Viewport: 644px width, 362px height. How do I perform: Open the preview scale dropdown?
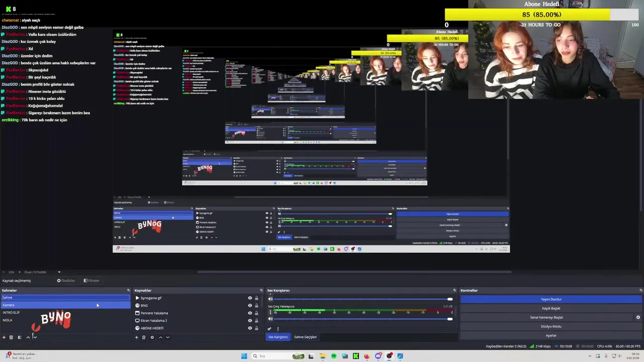[59, 272]
